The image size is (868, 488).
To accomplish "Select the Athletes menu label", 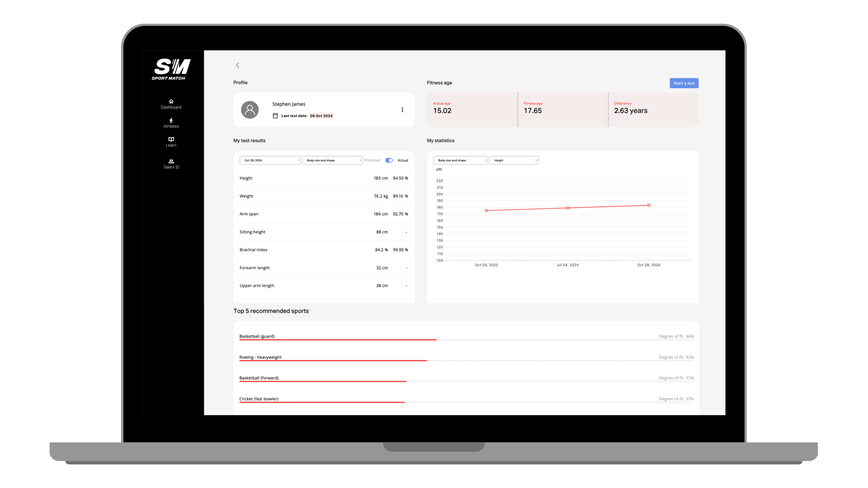I will coord(171,126).
